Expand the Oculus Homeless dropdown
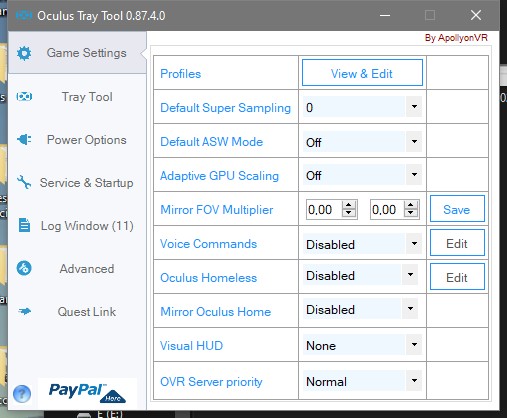This screenshot has height=418, width=507. pos(410,275)
